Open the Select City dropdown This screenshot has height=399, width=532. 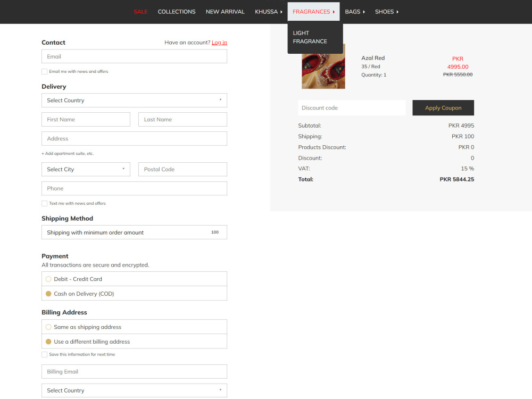click(86, 169)
